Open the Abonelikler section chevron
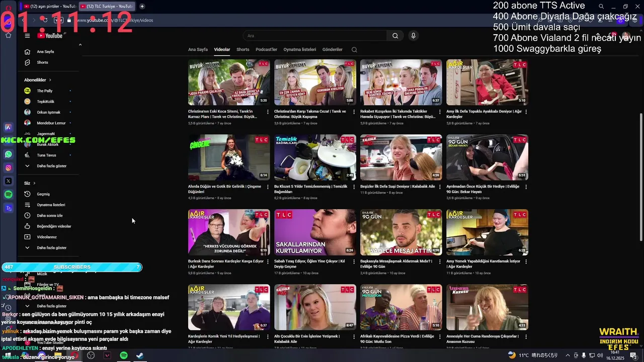Screen dimensions: 644x362 (50, 80)
